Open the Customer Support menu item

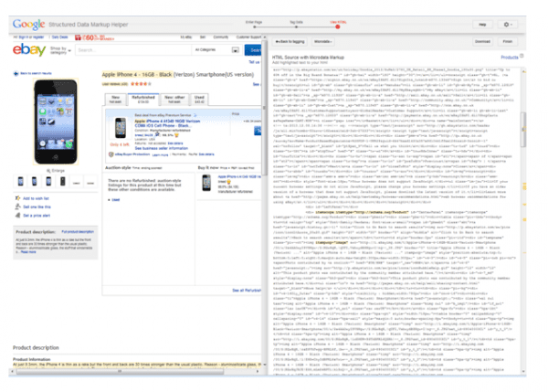[248, 37]
